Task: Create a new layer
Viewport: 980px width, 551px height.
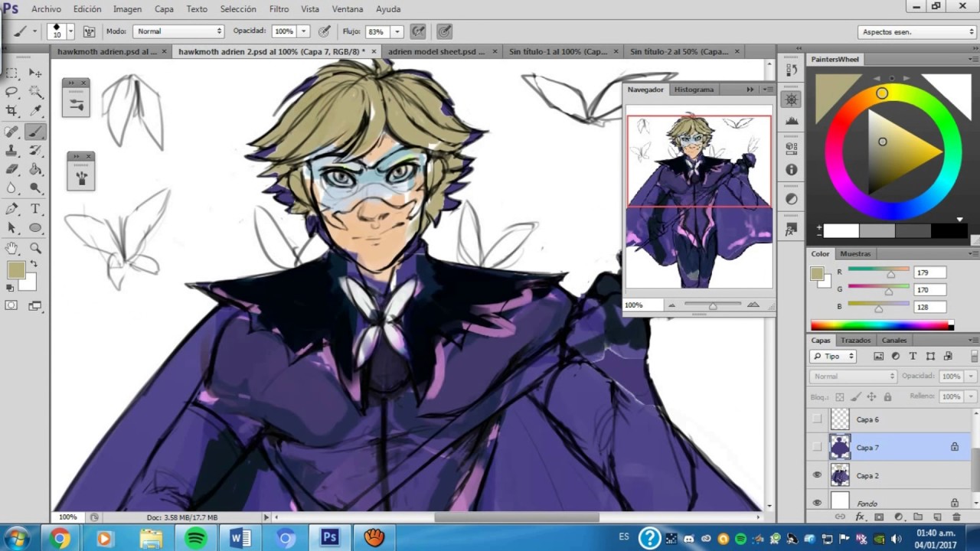Action: (936, 517)
